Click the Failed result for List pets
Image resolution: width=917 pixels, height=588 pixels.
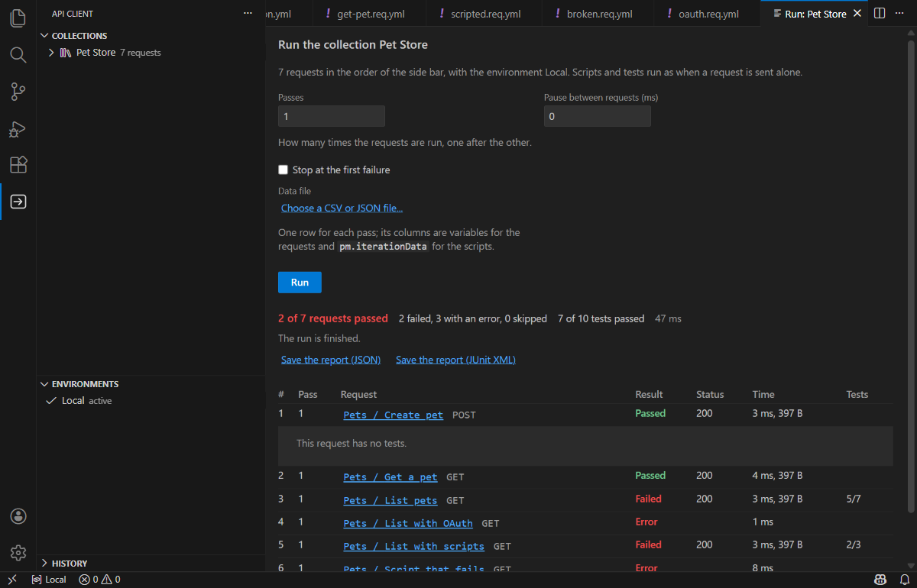click(x=649, y=499)
